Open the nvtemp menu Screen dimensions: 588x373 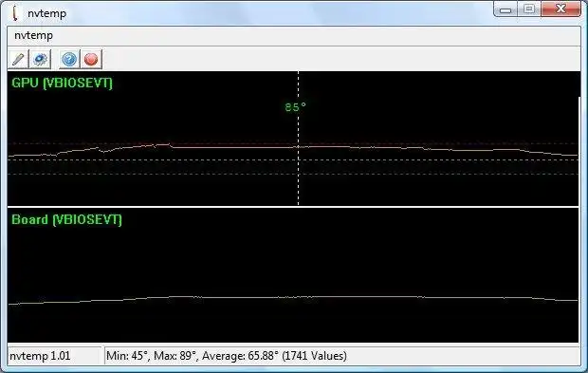[33, 36]
